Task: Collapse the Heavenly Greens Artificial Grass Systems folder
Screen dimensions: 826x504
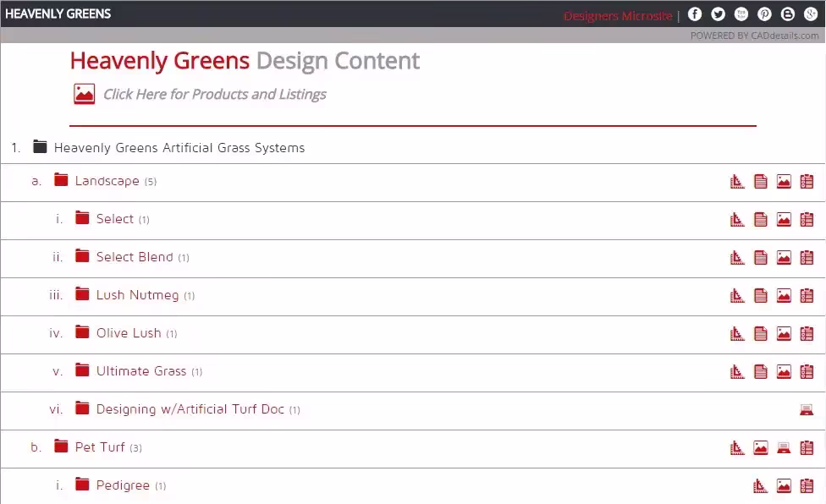Action: tap(40, 146)
